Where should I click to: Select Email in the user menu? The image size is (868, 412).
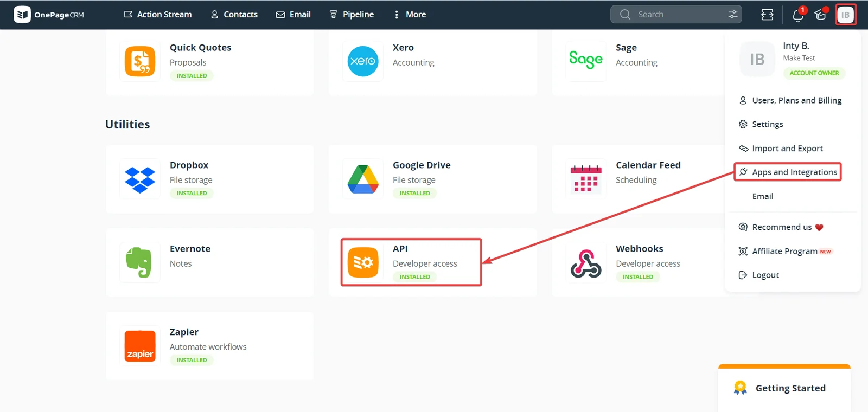(x=763, y=196)
